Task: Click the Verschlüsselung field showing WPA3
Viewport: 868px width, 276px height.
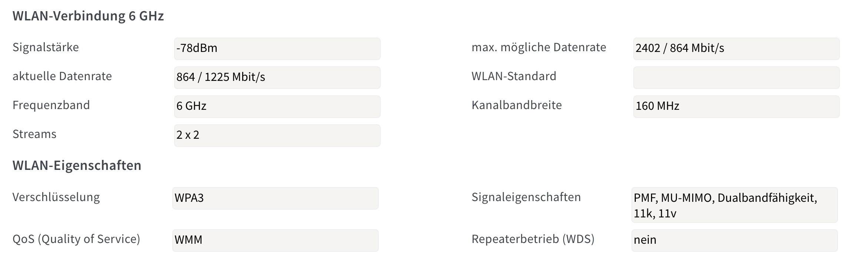Action: pyautogui.click(x=275, y=198)
